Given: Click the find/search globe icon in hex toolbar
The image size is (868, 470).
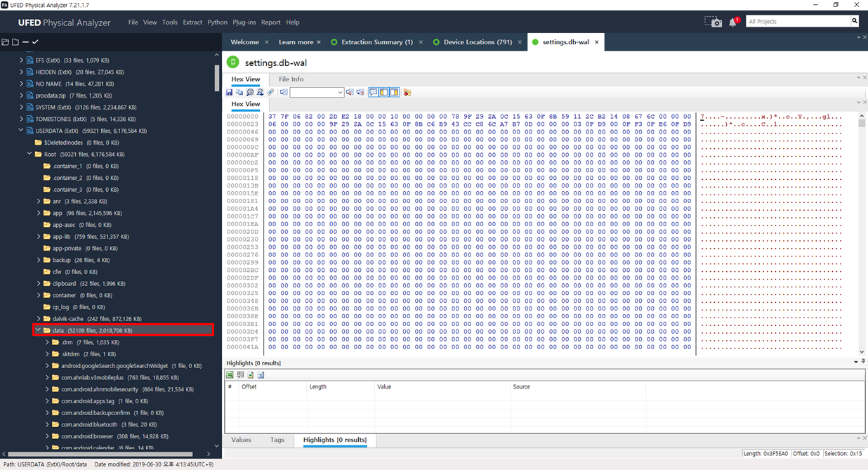Looking at the screenshot, I should point(250,92).
